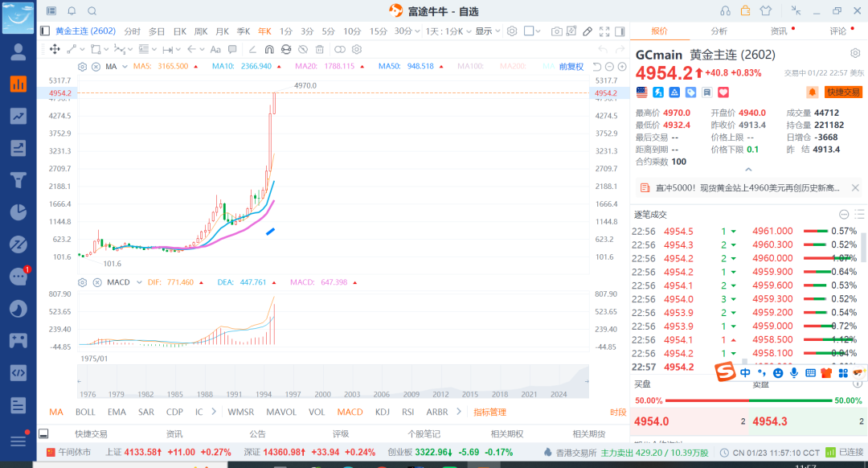Viewport: 868px width, 468px height.
Task: Toggle the left panel sidebar icon
Action: click(x=45, y=31)
